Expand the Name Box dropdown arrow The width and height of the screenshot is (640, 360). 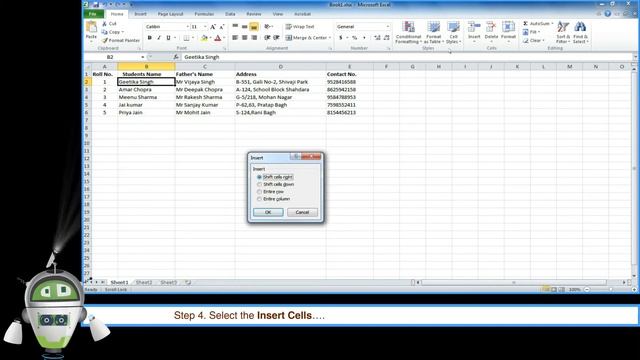coord(142,57)
